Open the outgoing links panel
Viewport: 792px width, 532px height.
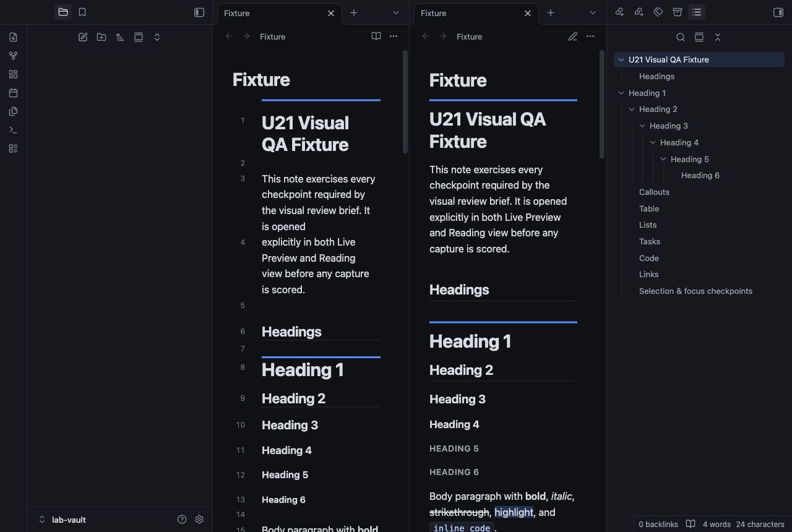639,12
